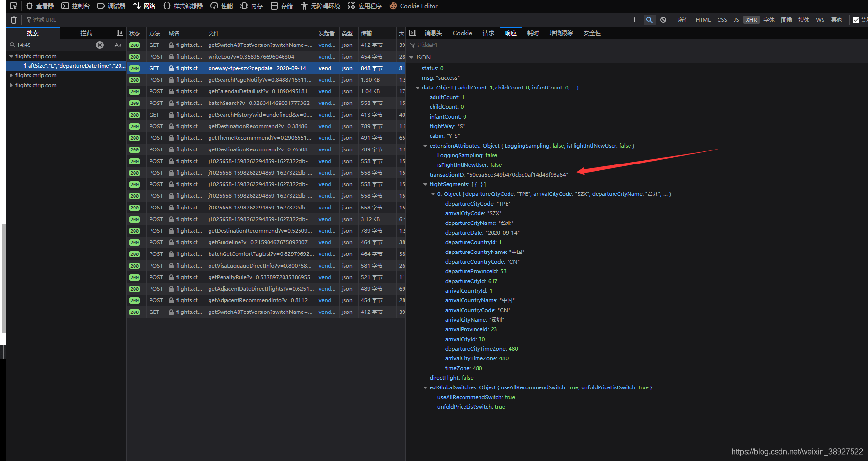Collapse the search sidebar pane icon
The image size is (868, 461).
coord(120,33)
